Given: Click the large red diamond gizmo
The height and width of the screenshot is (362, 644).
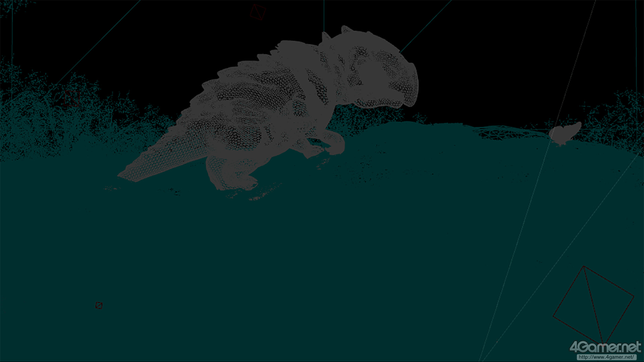Looking at the screenshot, I should click(593, 305).
